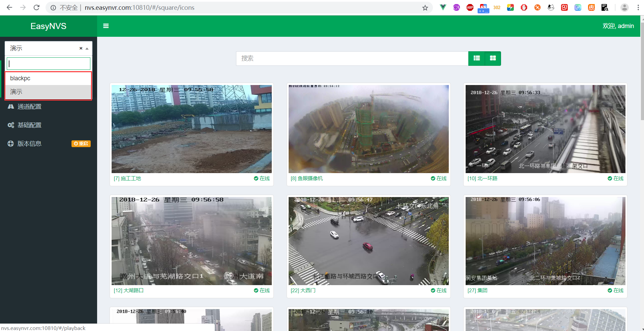Open camera thumbnail [12] 大湖路口
This screenshot has height=331, width=644.
[192, 241]
